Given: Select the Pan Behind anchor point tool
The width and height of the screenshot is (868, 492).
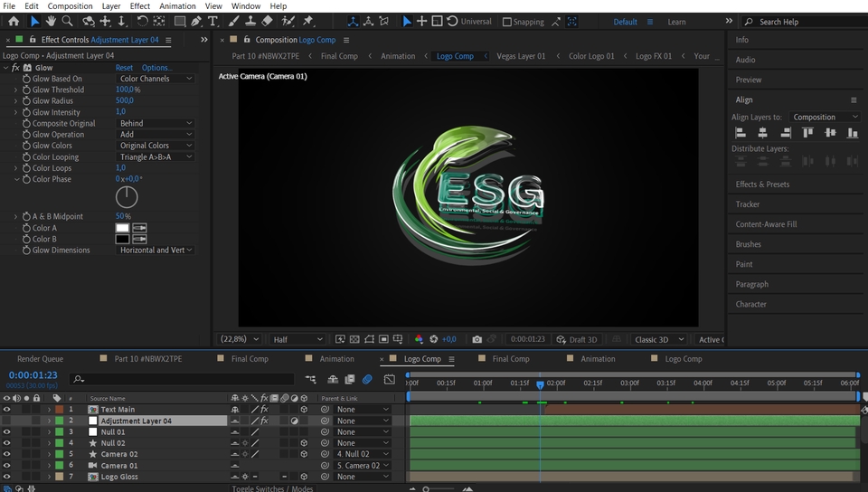Looking at the screenshot, I should pyautogui.click(x=159, y=21).
